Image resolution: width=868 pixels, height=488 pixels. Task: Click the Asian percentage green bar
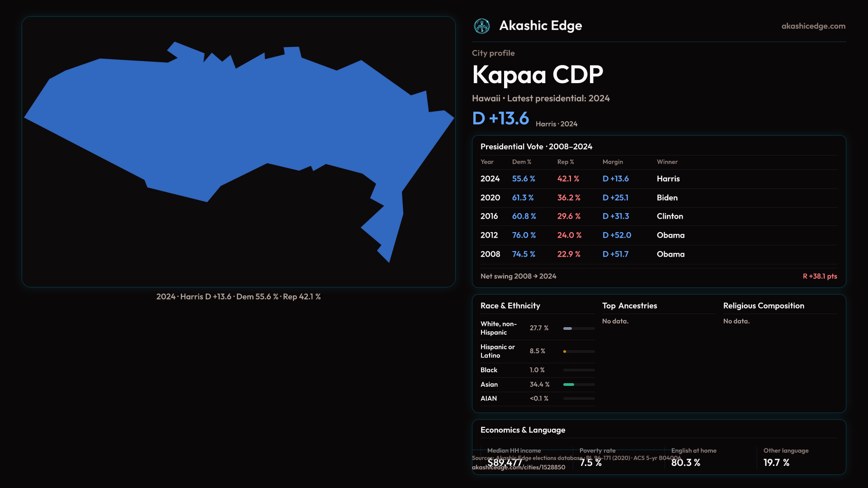pyautogui.click(x=569, y=385)
